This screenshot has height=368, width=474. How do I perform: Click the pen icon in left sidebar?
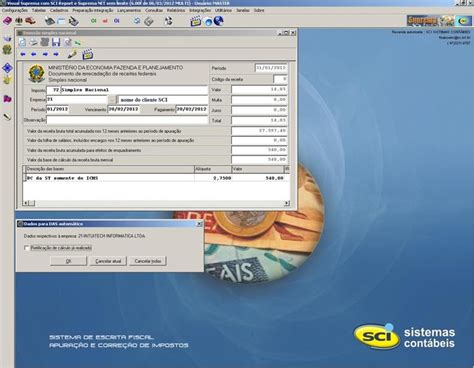(x=7, y=117)
